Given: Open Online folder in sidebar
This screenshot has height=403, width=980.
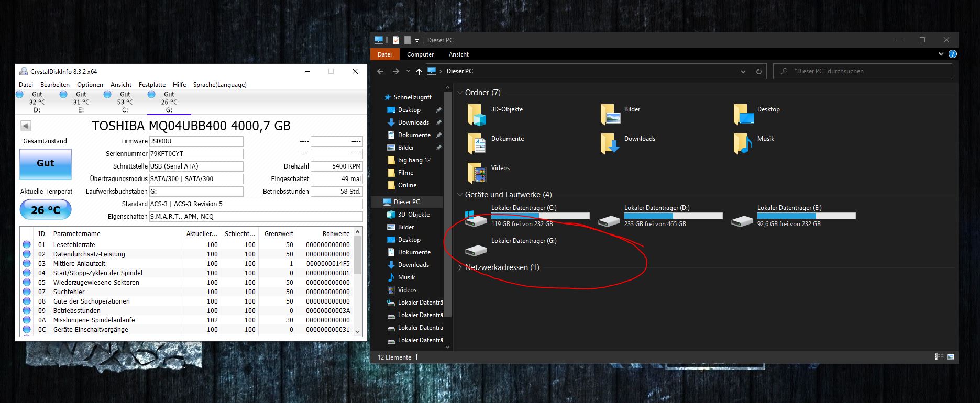Looking at the screenshot, I should point(407,185).
